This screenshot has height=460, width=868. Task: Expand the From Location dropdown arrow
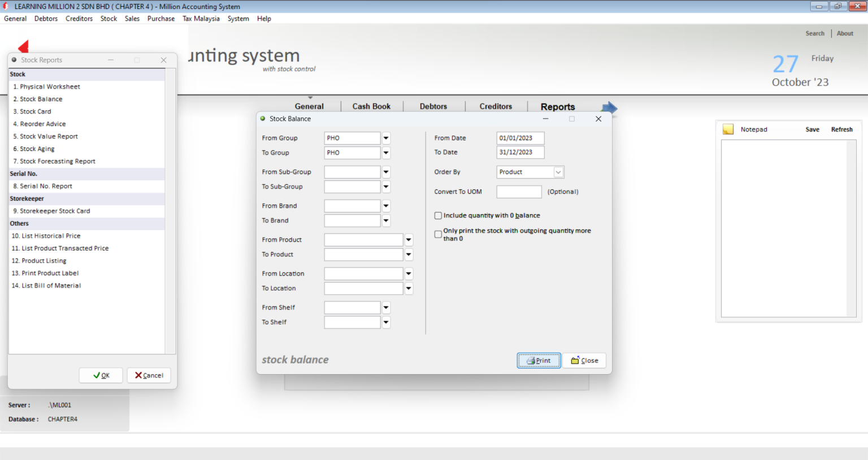409,274
